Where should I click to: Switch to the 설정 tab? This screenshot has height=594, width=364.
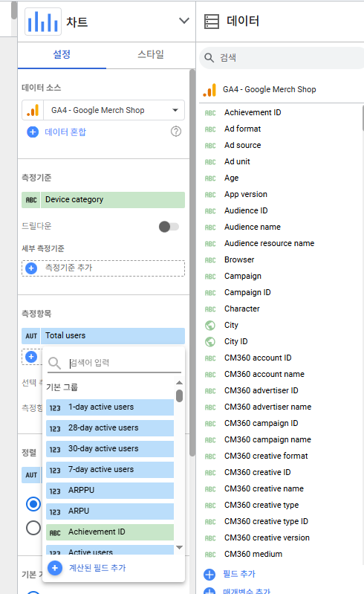pos(62,54)
